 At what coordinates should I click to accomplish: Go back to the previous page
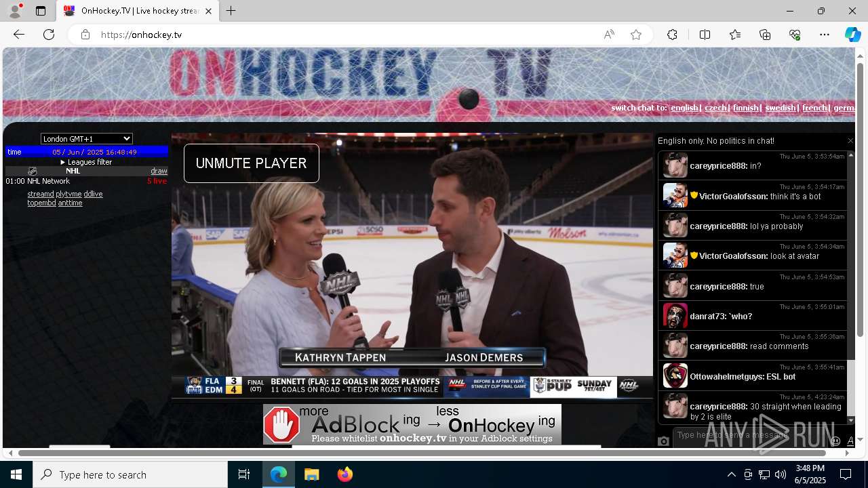tap(19, 35)
